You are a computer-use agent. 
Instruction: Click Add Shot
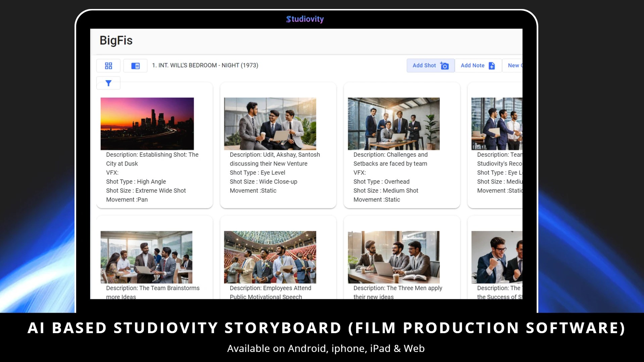(x=425, y=65)
